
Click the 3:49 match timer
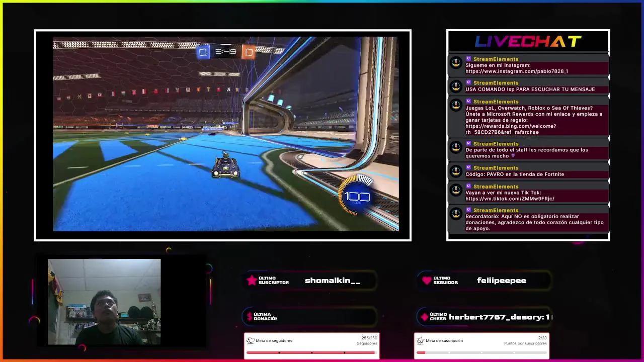click(226, 51)
